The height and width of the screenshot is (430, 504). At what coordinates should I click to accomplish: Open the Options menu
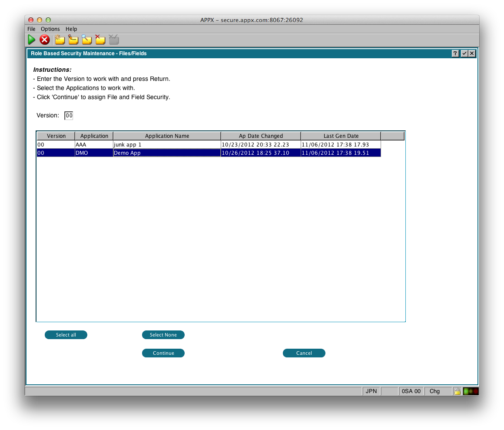(x=50, y=29)
